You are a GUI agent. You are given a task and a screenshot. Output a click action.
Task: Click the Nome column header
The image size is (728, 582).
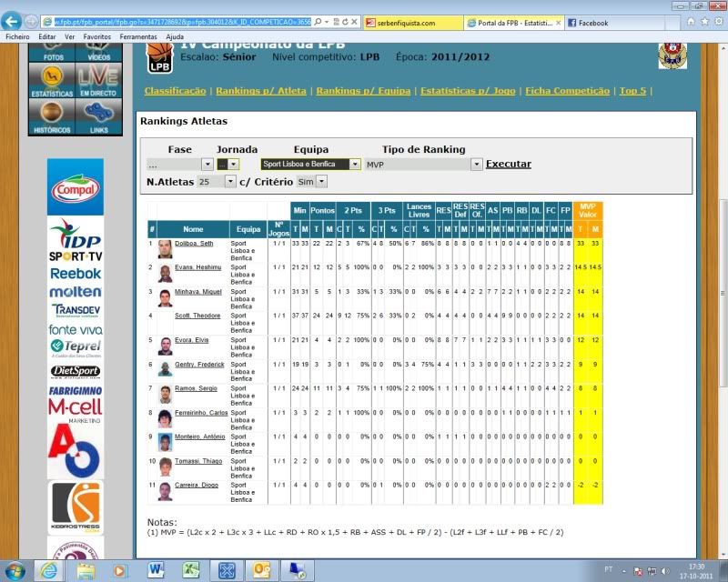193,229
